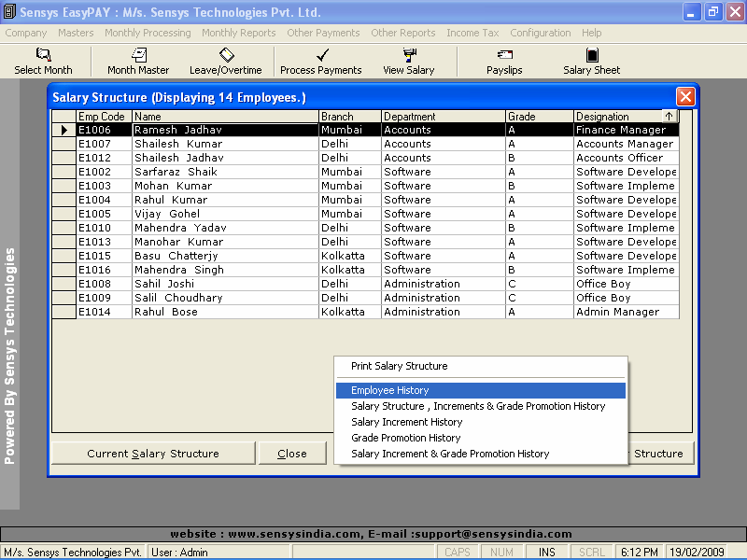Viewport: 747px width, 560px height.
Task: Open the Monthly Reports menu
Action: [239, 33]
